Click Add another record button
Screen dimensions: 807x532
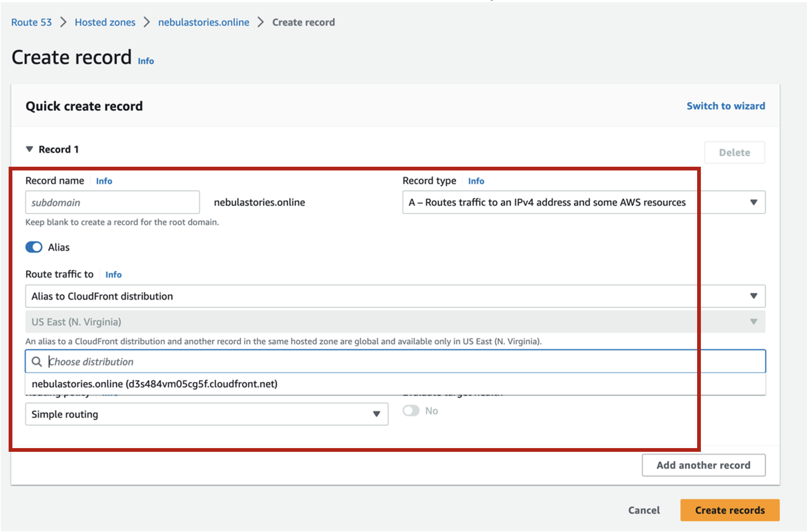pyautogui.click(x=703, y=465)
